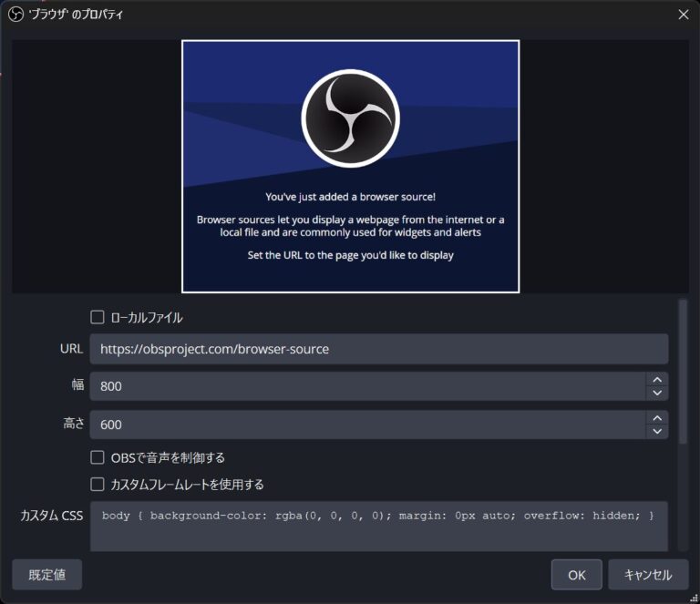Click the OBS logo in the title bar
Screen dimensions: 700x604
click(15, 15)
